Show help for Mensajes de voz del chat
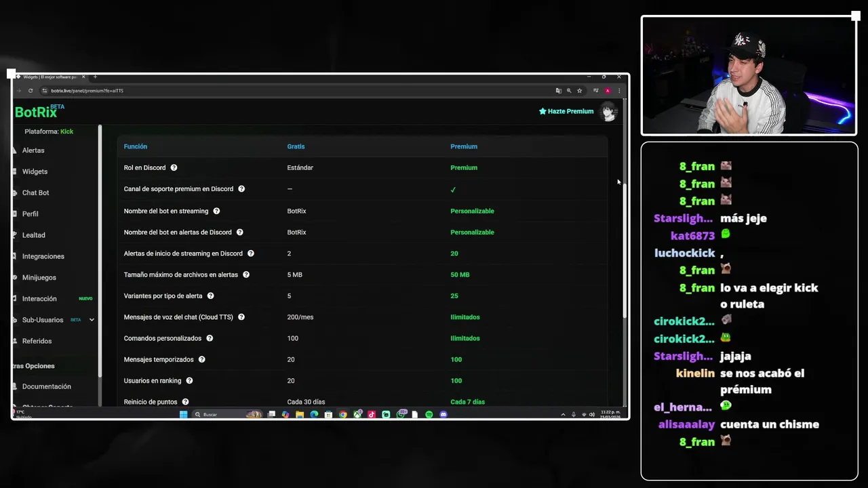Screen dimensions: 868x488 coord(241,317)
